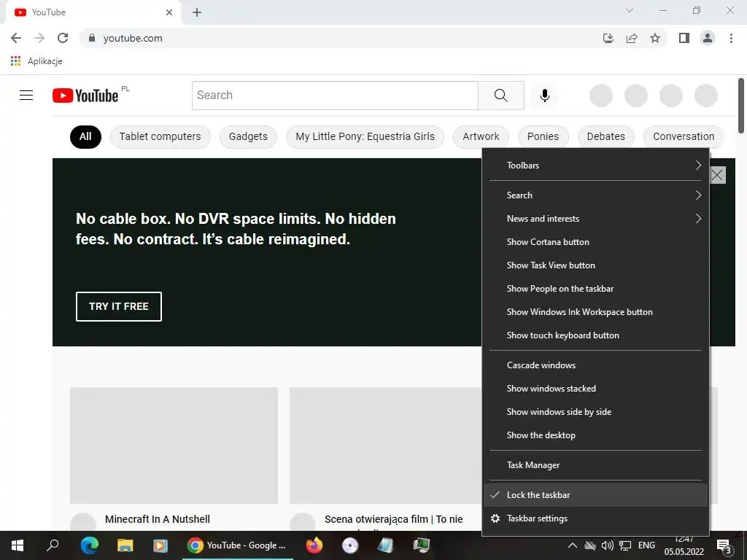This screenshot has height=560, width=747.
Task: Open the notification center icon
Action: [724, 545]
